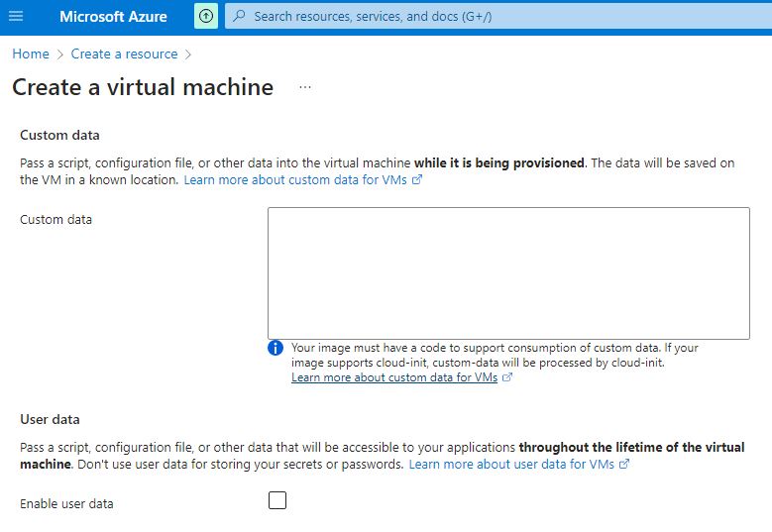
Task: Click external-link icon after top custom data link
Action: pos(417,180)
